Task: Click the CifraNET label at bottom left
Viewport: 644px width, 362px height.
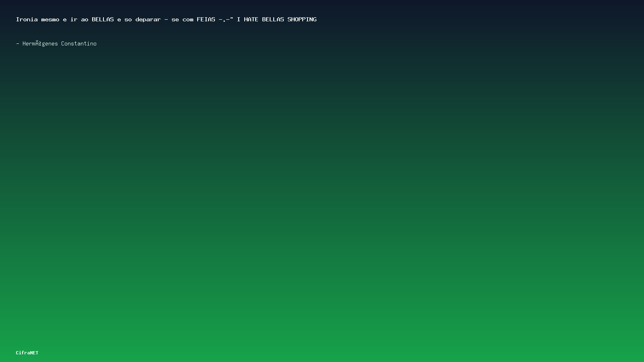Action: click(x=27, y=353)
